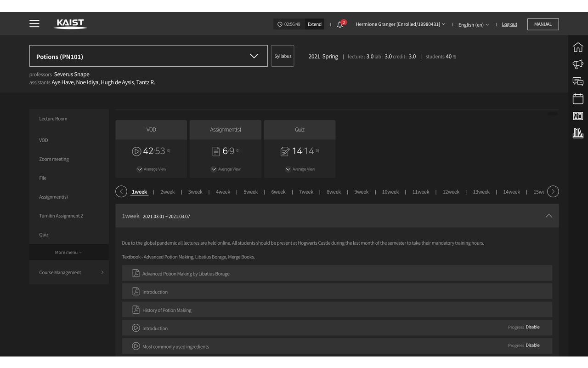Switch to the 10week tab

[x=390, y=192]
